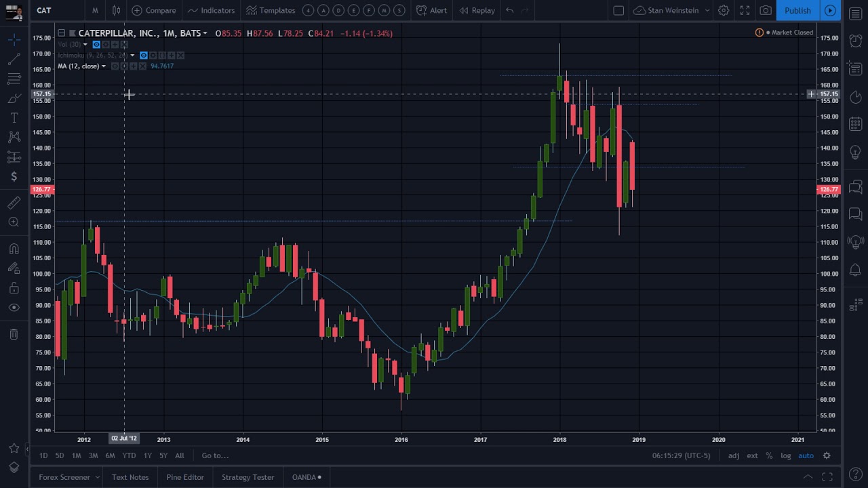Switch to Strategy Tester tab
This screenshot has width=868, height=488.
(x=248, y=477)
